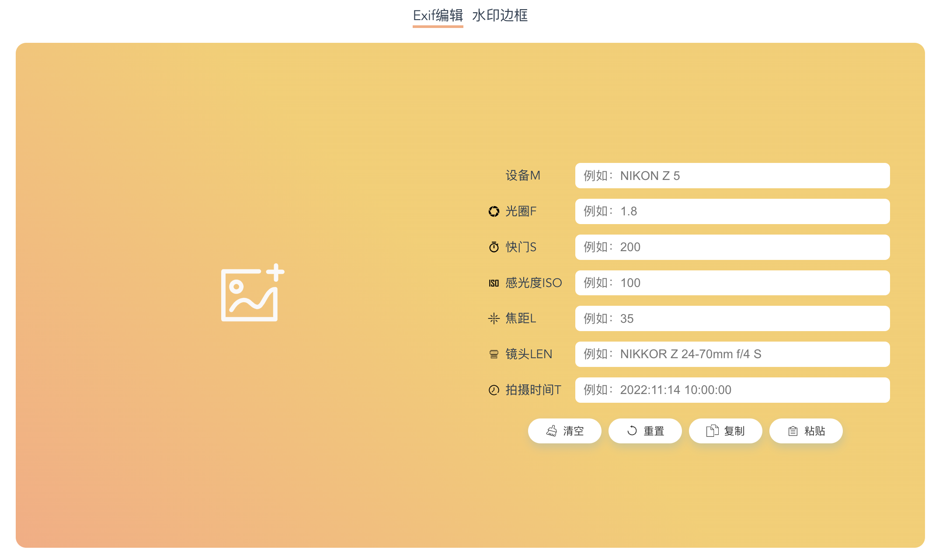Click the 复制 copy button
Image resolution: width=939 pixels, height=560 pixels.
[x=726, y=431]
